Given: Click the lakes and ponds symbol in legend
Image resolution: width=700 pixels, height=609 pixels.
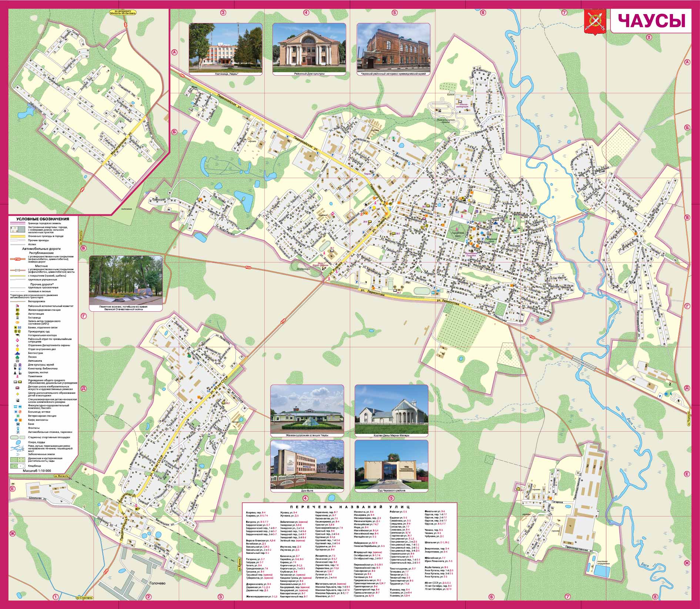Looking at the screenshot, I should pos(18,442).
